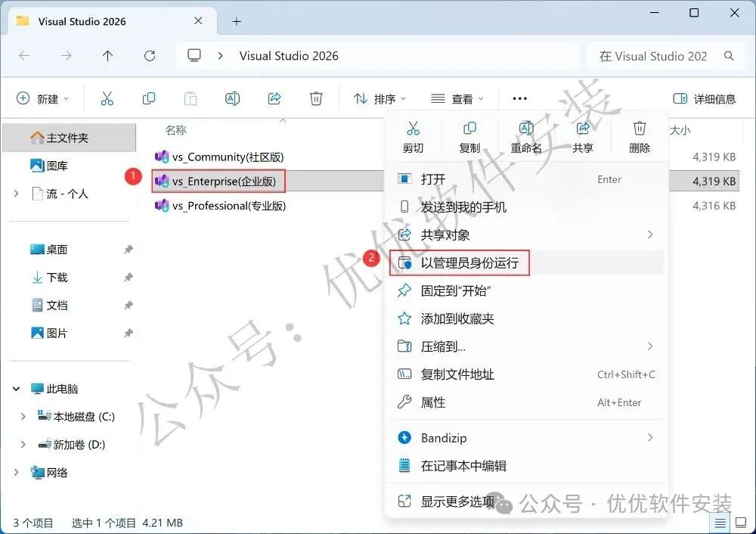Viewport: 756px width, 534px height.
Task: Switch to details list view in status bar
Action: click(720, 523)
